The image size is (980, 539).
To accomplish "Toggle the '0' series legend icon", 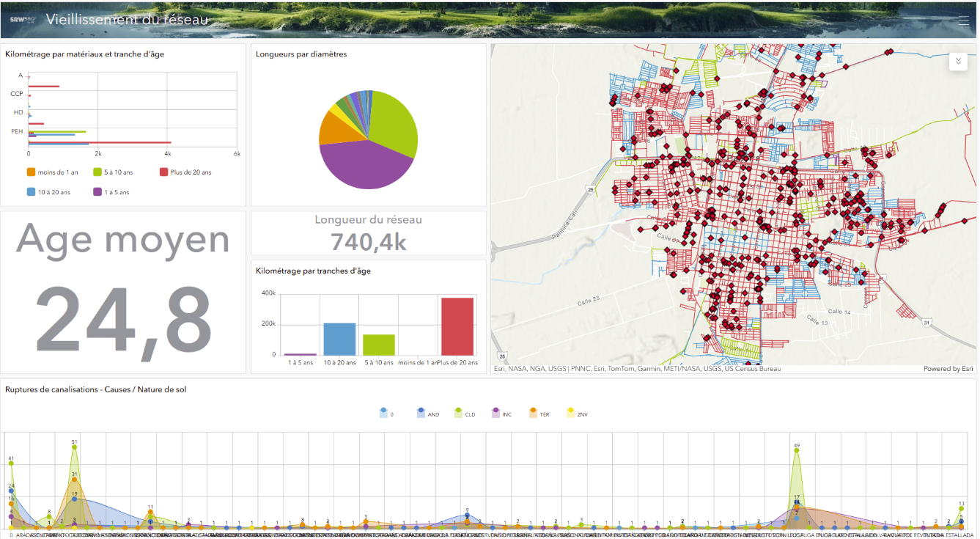I will [x=383, y=413].
